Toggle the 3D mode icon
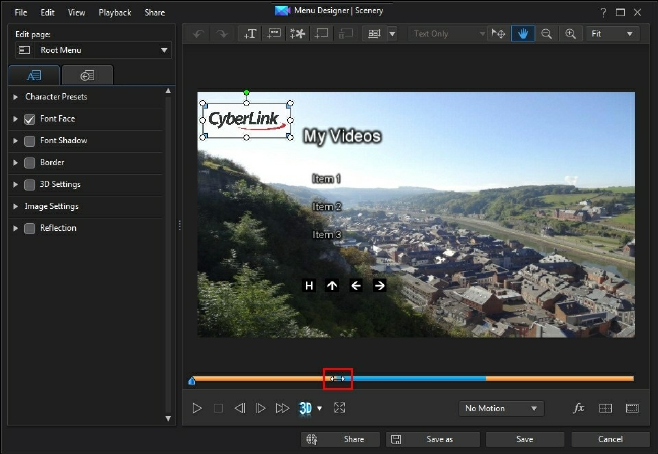The height and width of the screenshot is (454, 658). click(306, 408)
